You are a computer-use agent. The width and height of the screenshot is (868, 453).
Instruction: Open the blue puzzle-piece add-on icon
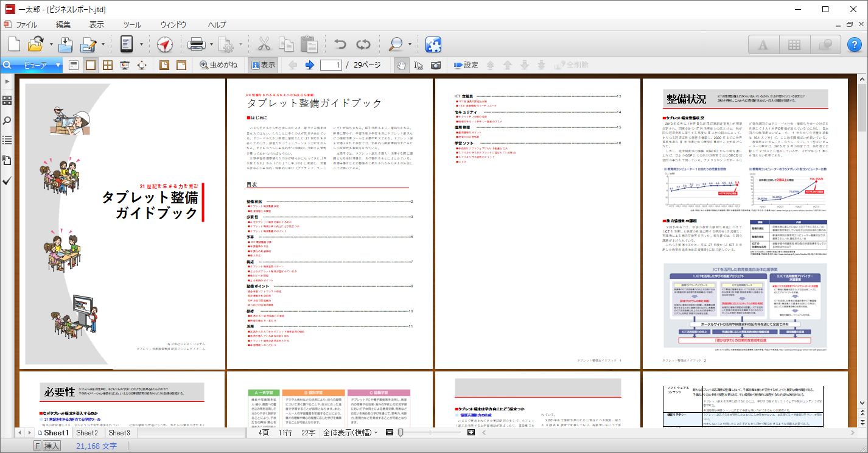[x=433, y=44]
